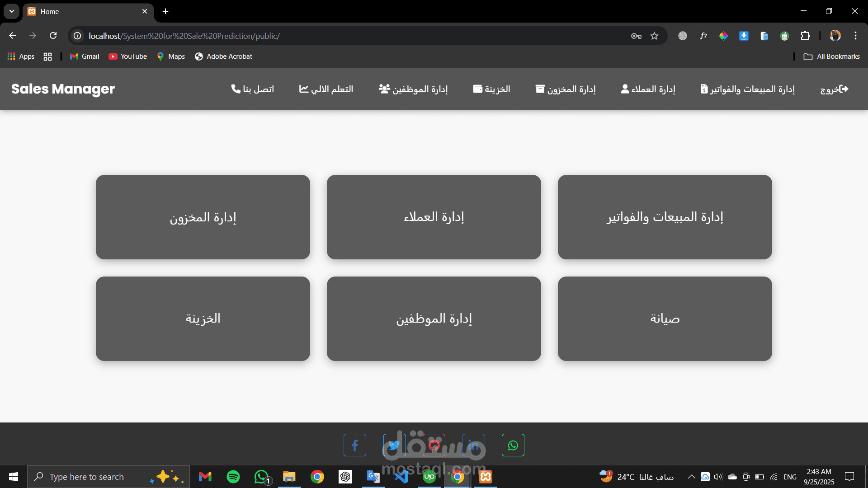
Task: Open the tab search chevron in Chrome
Action: (11, 11)
